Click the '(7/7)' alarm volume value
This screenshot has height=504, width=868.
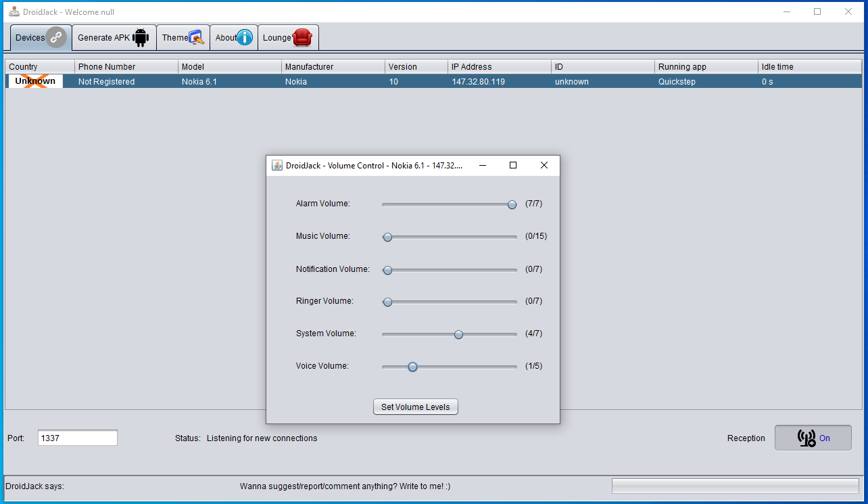pos(534,204)
